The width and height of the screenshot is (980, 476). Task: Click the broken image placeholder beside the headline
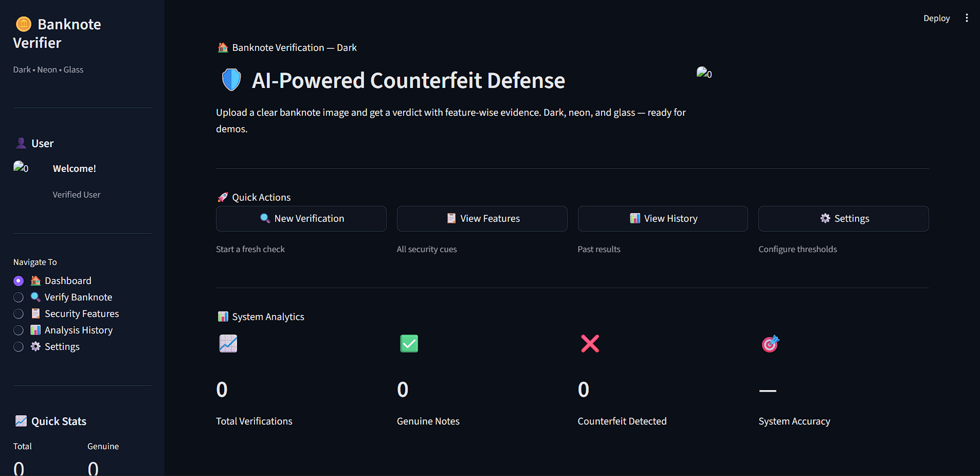[x=704, y=73]
